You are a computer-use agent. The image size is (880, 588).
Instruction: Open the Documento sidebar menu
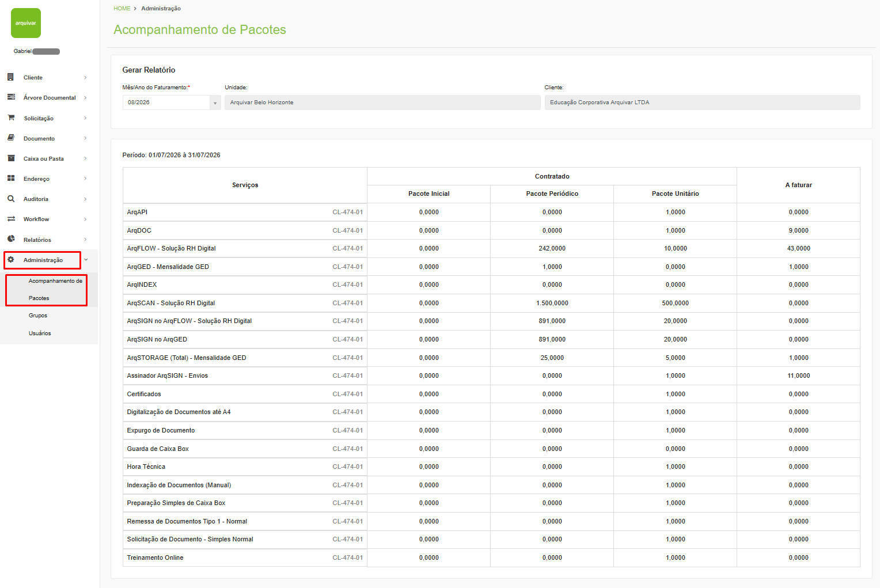(x=39, y=139)
